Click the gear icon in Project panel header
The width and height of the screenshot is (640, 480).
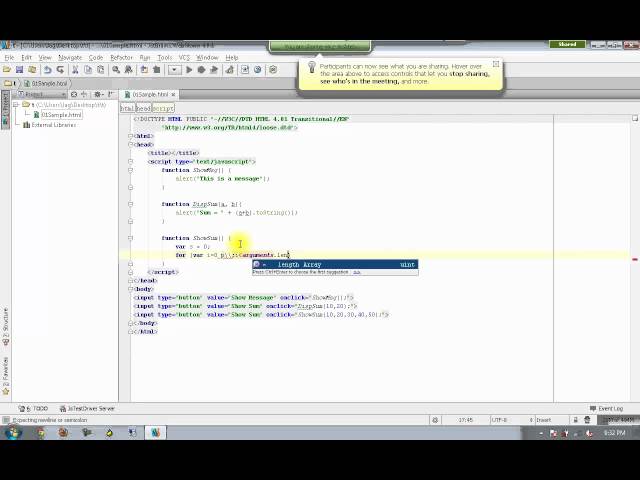(x=98, y=94)
